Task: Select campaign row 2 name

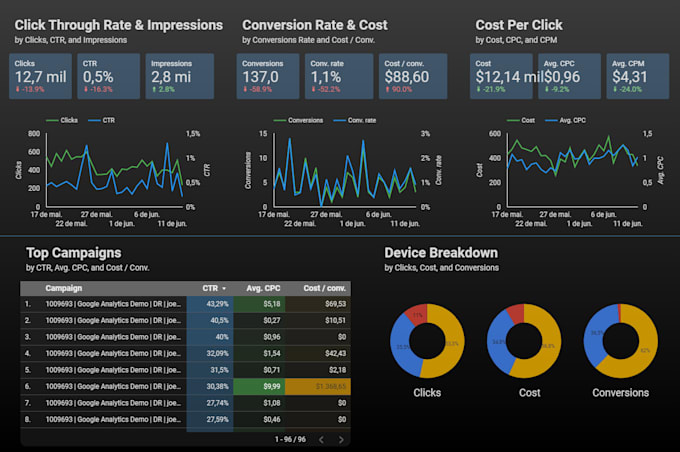Action: [x=113, y=321]
